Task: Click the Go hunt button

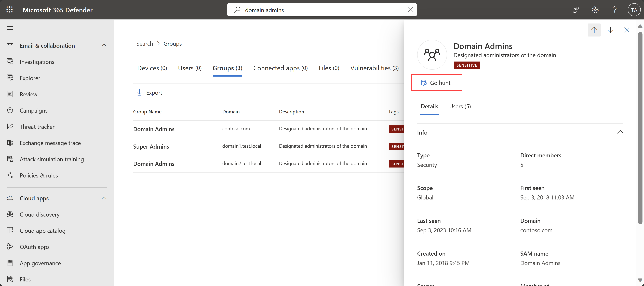Action: pos(437,82)
